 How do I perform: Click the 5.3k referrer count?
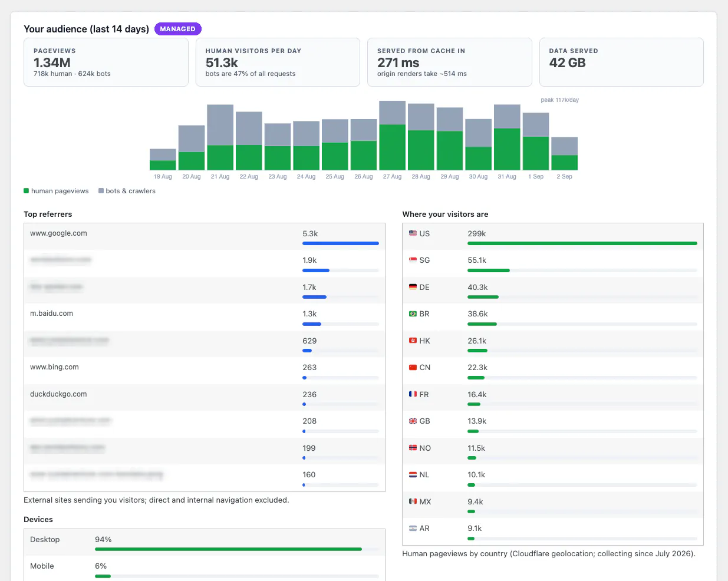coord(310,233)
